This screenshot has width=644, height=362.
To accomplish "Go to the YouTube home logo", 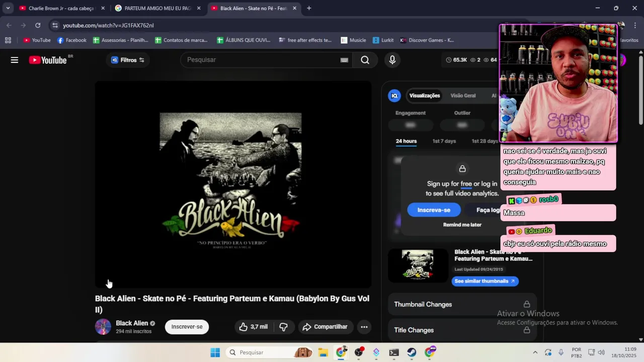I will (48, 60).
